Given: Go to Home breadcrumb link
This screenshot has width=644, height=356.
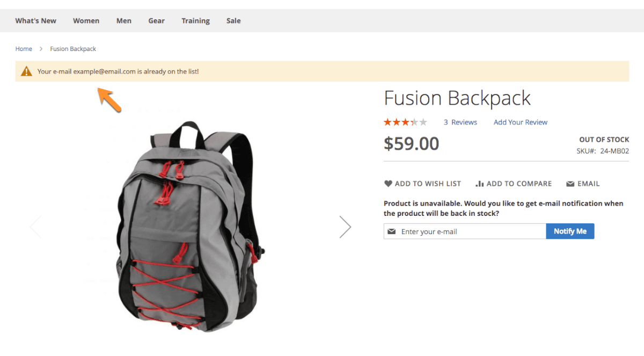Looking at the screenshot, I should tap(24, 49).
